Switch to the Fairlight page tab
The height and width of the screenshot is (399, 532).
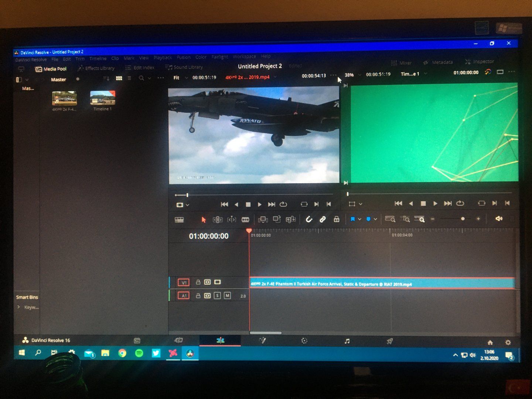coord(347,341)
